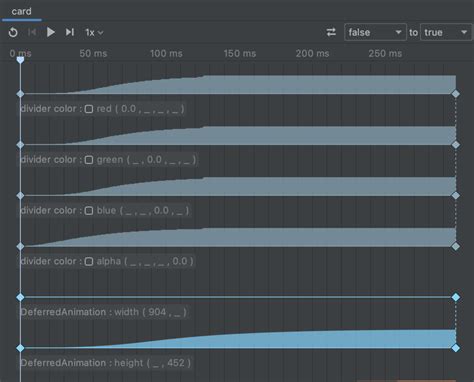Click the timeline playhead handle at 0 ms
The height and width of the screenshot is (382, 474).
click(x=20, y=60)
